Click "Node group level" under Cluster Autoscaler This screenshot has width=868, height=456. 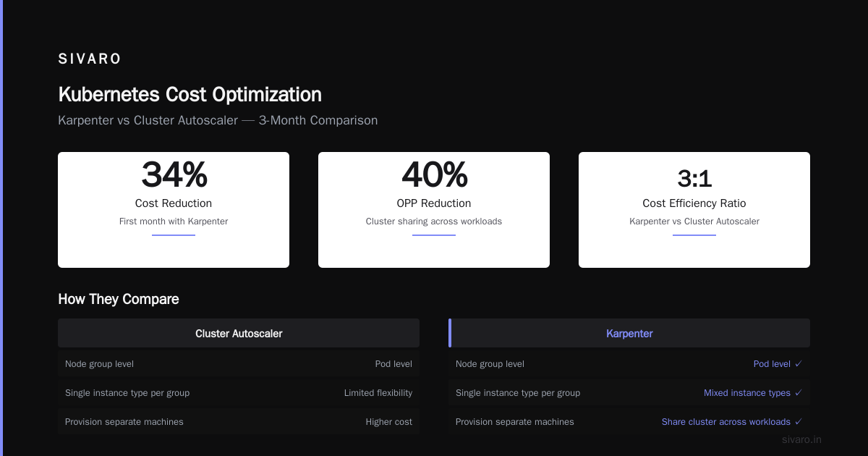pos(99,364)
